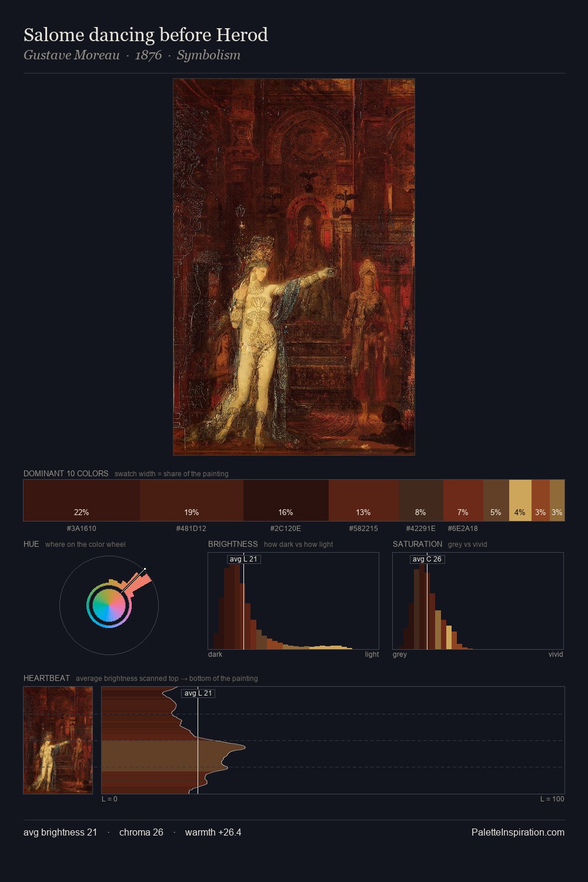Screen dimensions: 588x882
Task: Click the 'avg C 26' label in Saturation chart
Action: [x=427, y=559]
